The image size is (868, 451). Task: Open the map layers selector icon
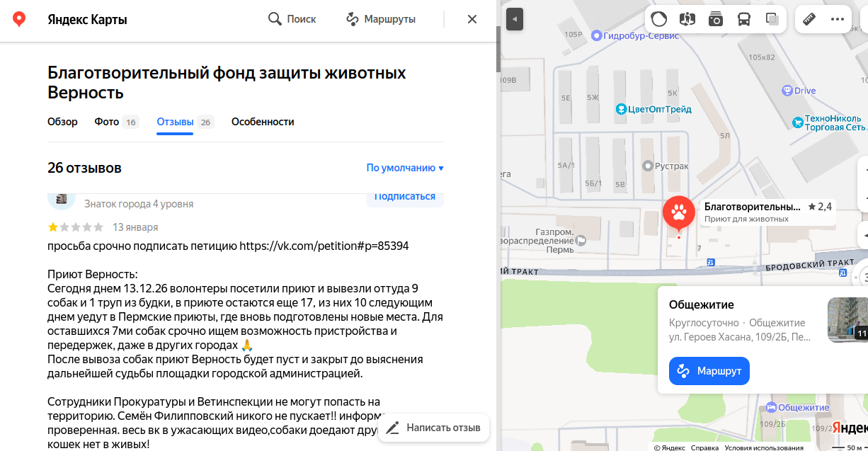[x=772, y=19]
